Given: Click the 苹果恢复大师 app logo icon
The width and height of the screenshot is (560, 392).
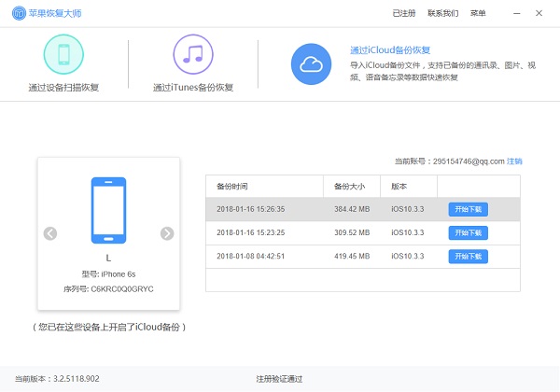Looking at the screenshot, I should (x=19, y=13).
